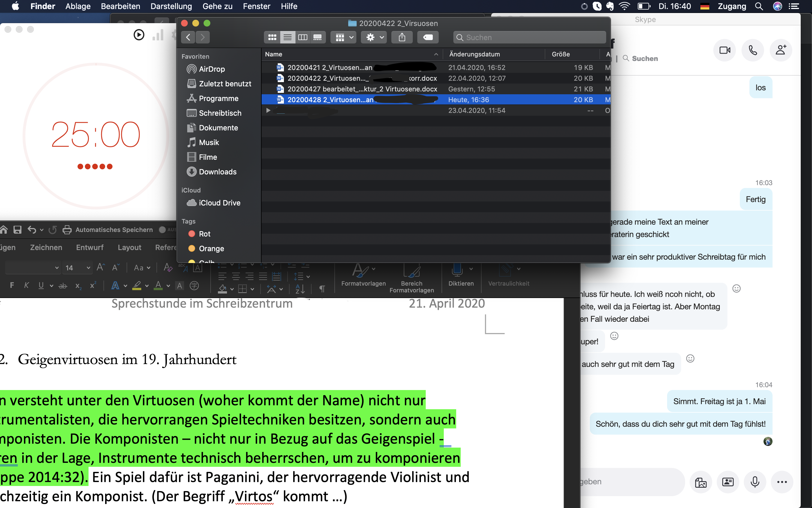Go forward in Finder window
The image size is (812, 508).
click(x=203, y=37)
